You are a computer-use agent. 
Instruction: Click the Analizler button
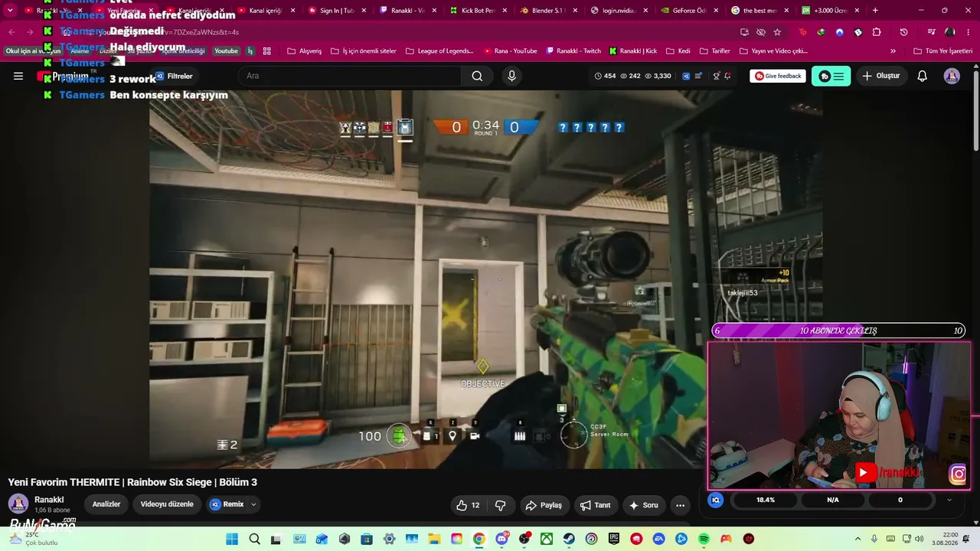pyautogui.click(x=106, y=504)
